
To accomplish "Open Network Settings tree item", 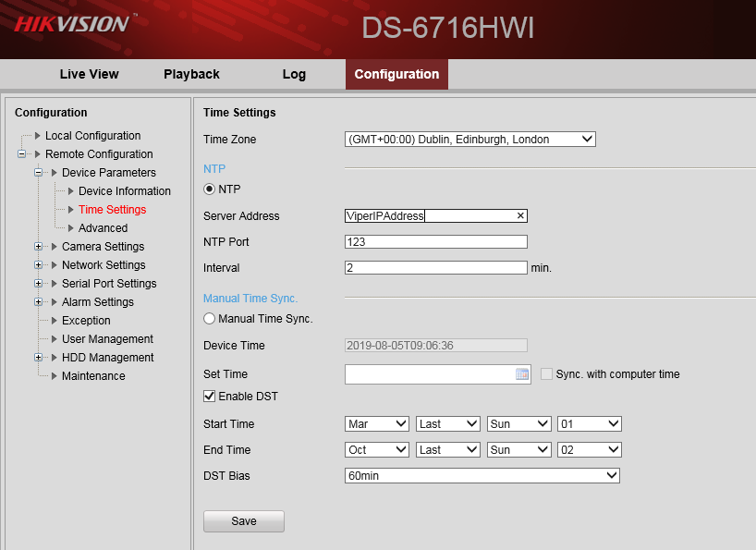I will 104,264.
